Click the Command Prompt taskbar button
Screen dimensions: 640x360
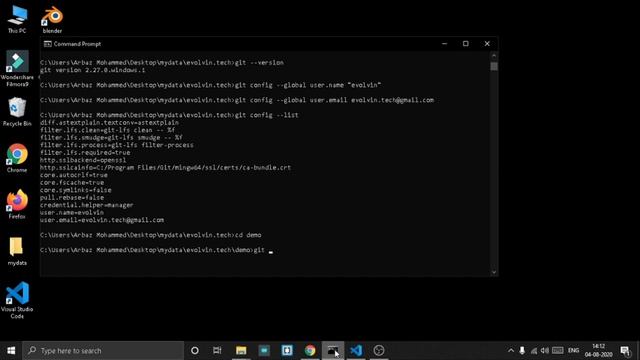[333, 351]
